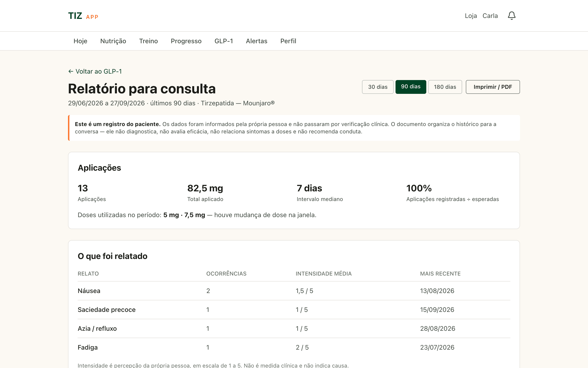Select the 180 dias period
Image resolution: width=588 pixels, height=368 pixels.
[445, 87]
